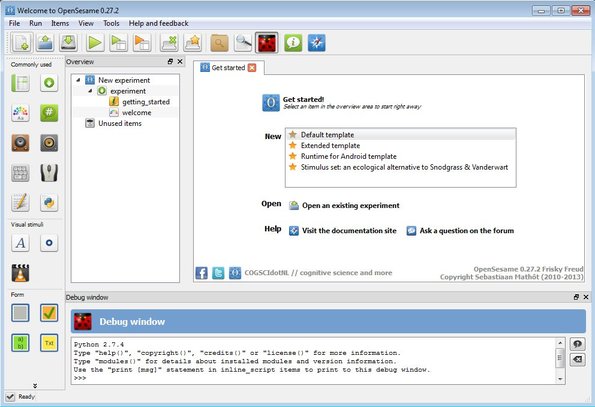Choose Runtime for Android template

400,156
